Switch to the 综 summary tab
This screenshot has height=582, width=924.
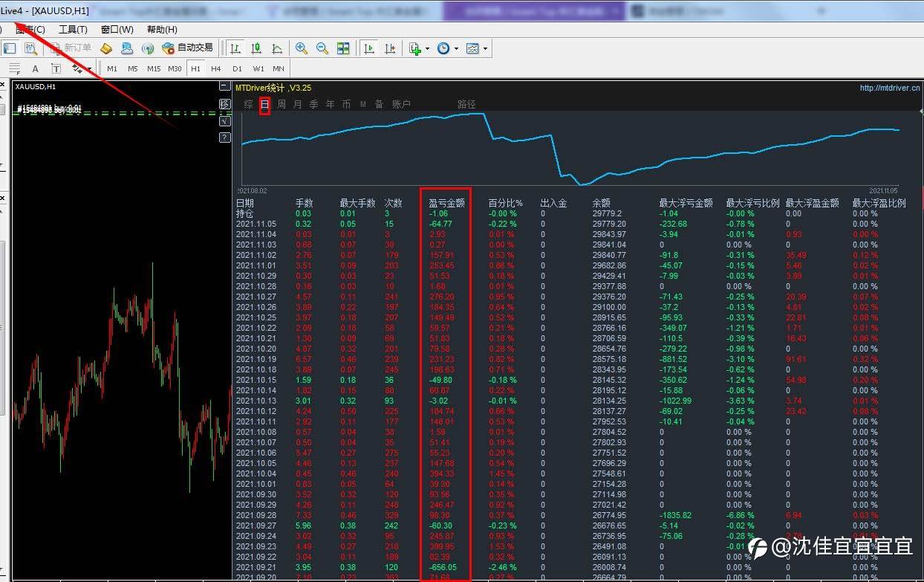pos(248,105)
